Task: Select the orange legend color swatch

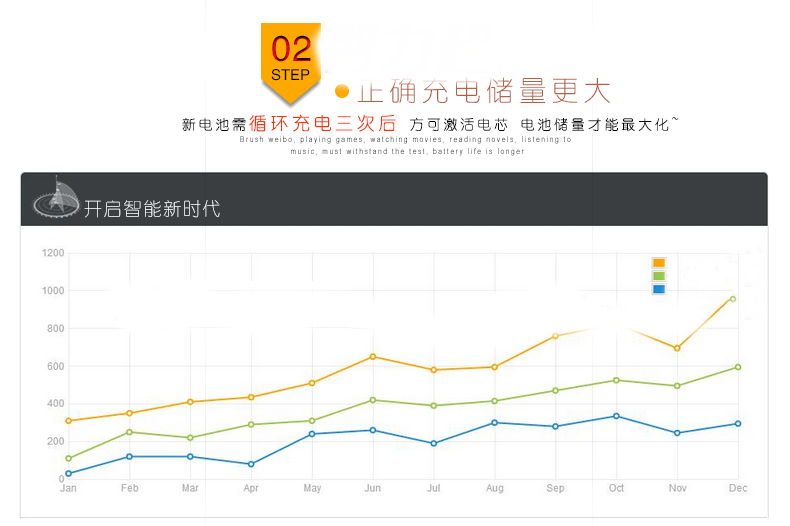Action: 659,263
